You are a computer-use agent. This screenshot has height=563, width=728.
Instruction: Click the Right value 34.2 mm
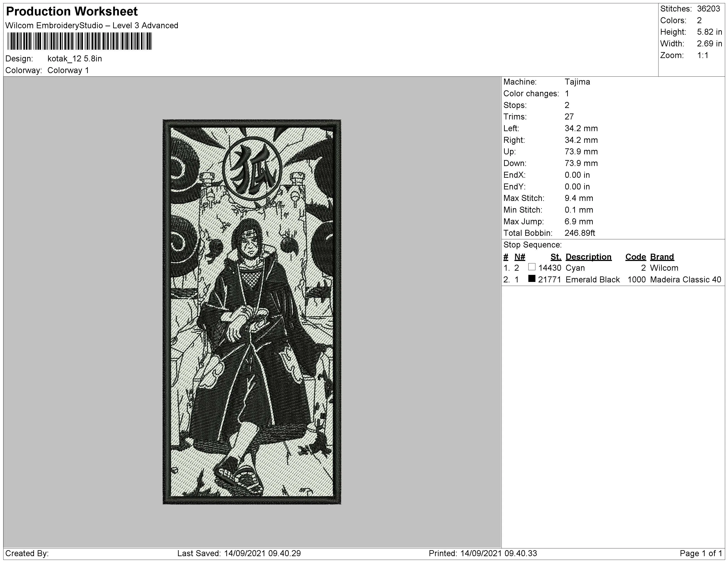(x=581, y=140)
